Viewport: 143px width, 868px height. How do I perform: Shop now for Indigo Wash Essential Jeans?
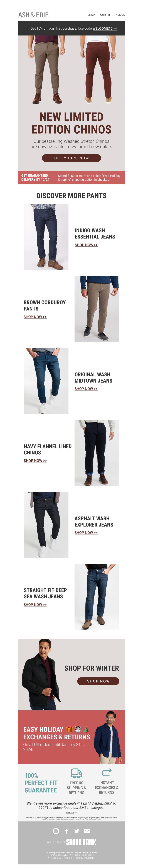point(86,245)
